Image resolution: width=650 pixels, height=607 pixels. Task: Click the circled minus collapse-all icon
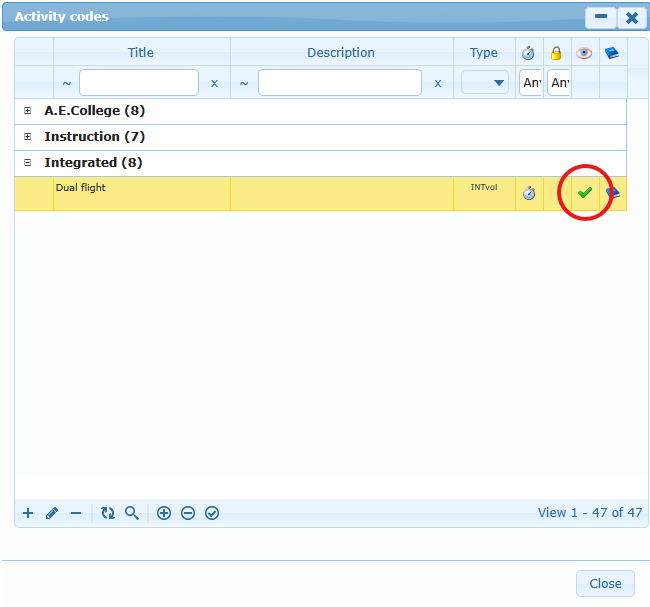(188, 513)
